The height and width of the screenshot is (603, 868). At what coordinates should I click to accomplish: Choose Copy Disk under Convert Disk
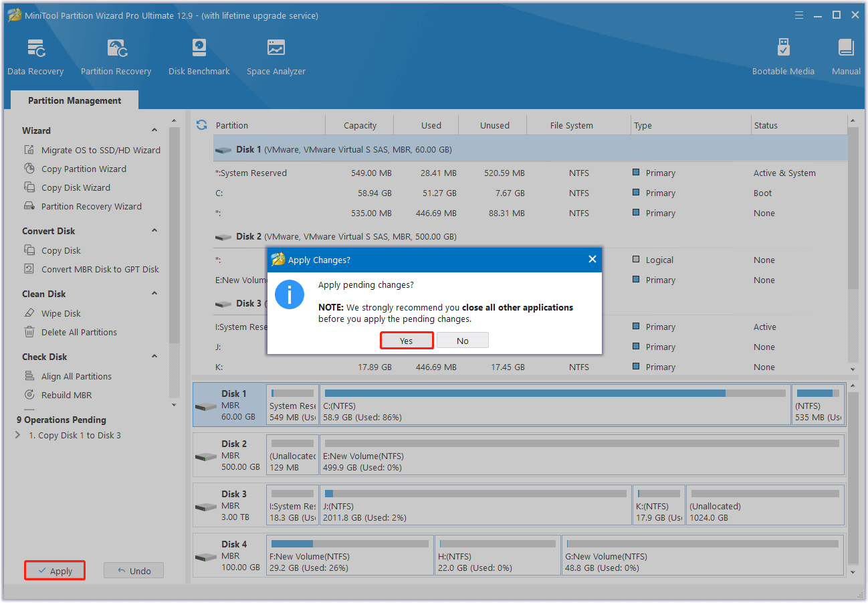52,250
